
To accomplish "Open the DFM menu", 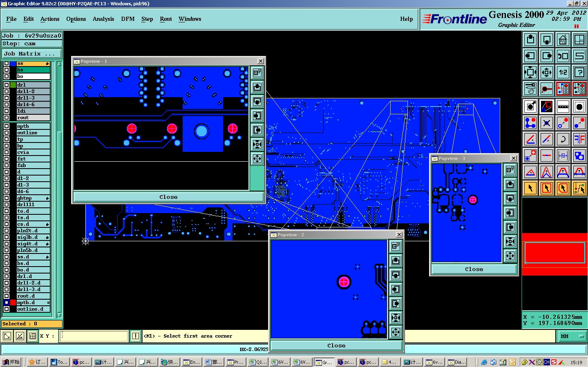I will point(128,19).
